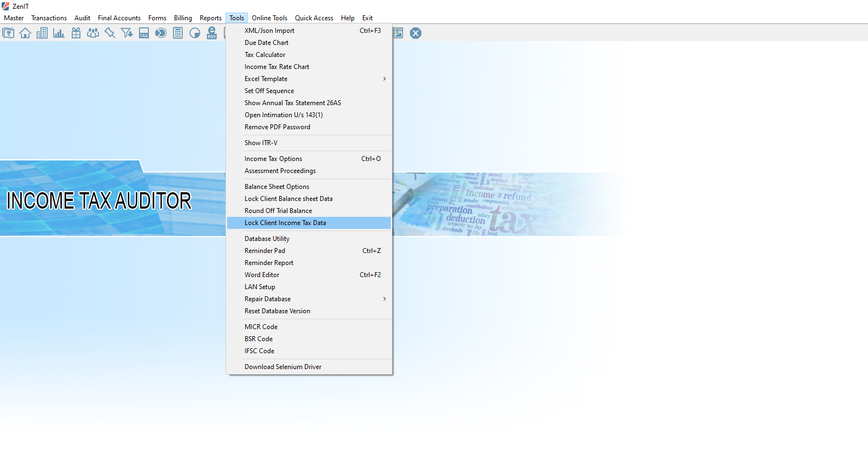
Task: Open the Reminder Pad
Action: 309,251
